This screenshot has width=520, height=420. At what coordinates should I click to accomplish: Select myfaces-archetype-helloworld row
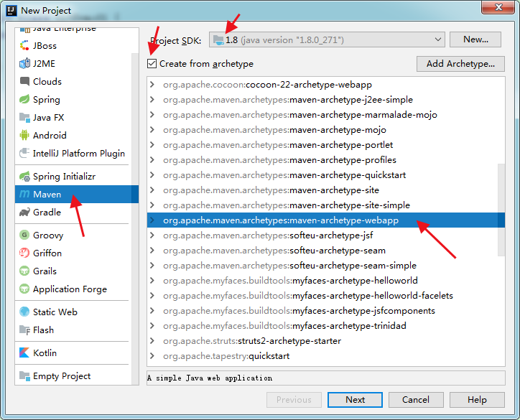click(326, 281)
